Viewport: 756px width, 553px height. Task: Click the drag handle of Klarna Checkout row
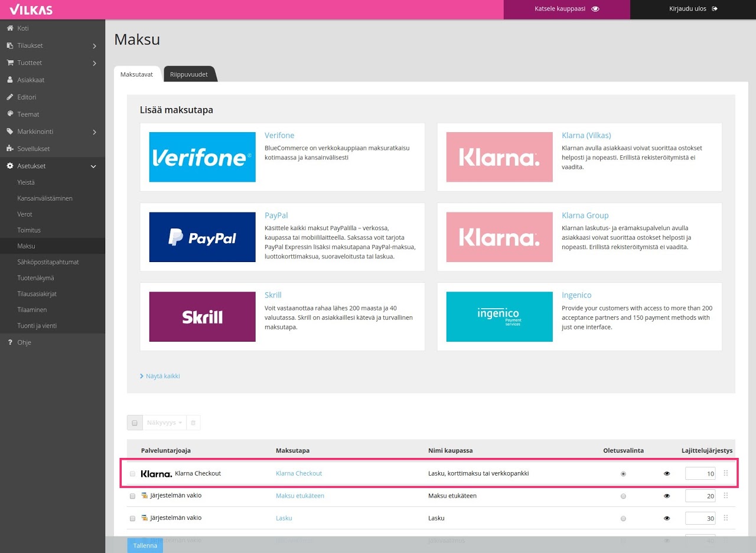point(726,473)
